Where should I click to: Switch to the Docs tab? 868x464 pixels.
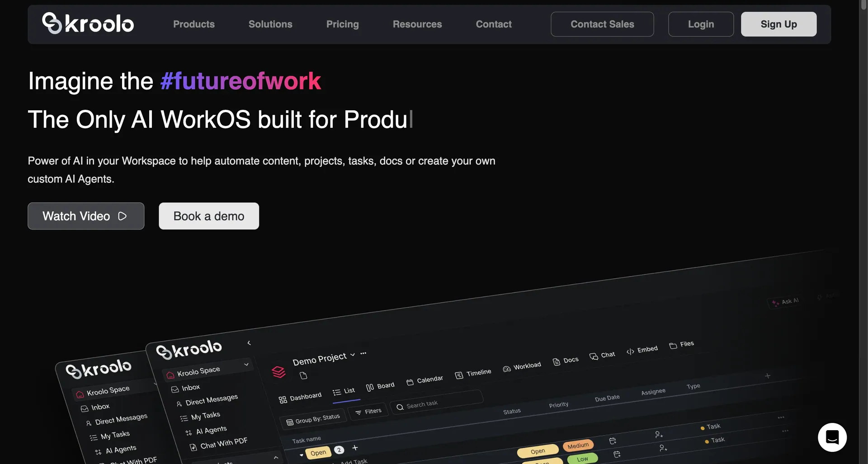pos(566,361)
